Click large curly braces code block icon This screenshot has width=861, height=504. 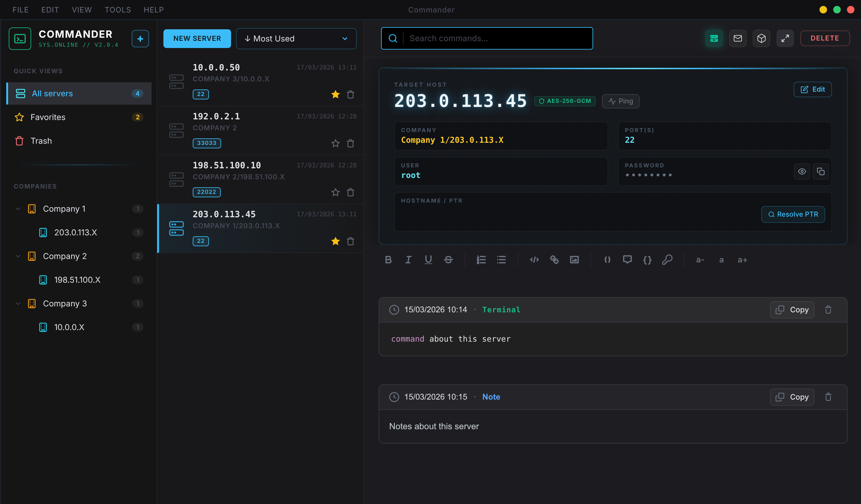click(x=647, y=260)
